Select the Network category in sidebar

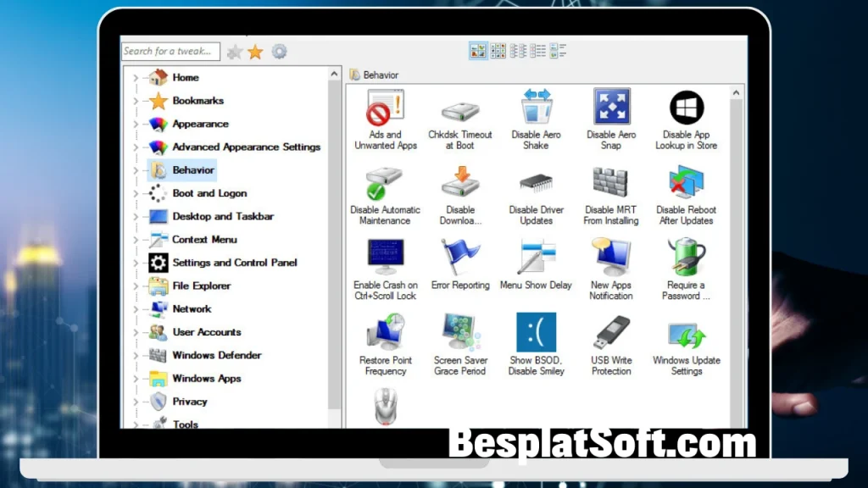pos(192,308)
